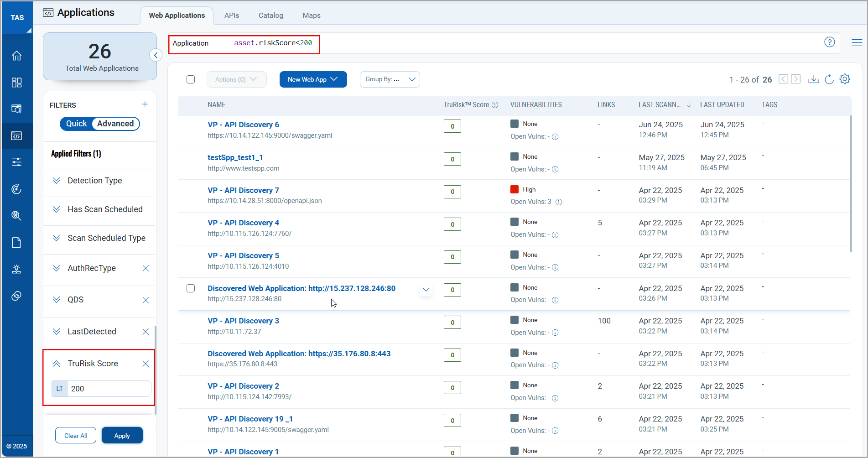Viewport: 868px width, 458px height.
Task: Add a new filter with plus icon
Action: point(145,104)
